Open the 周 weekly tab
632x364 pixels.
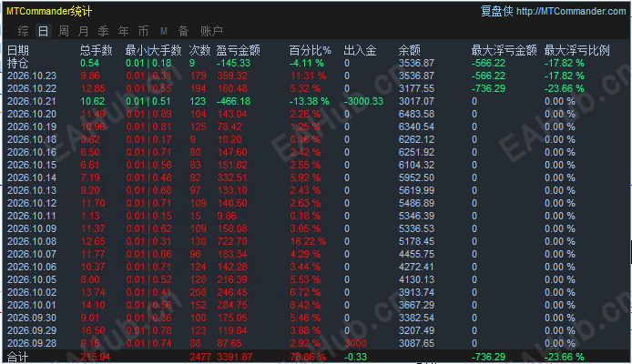coord(64,31)
